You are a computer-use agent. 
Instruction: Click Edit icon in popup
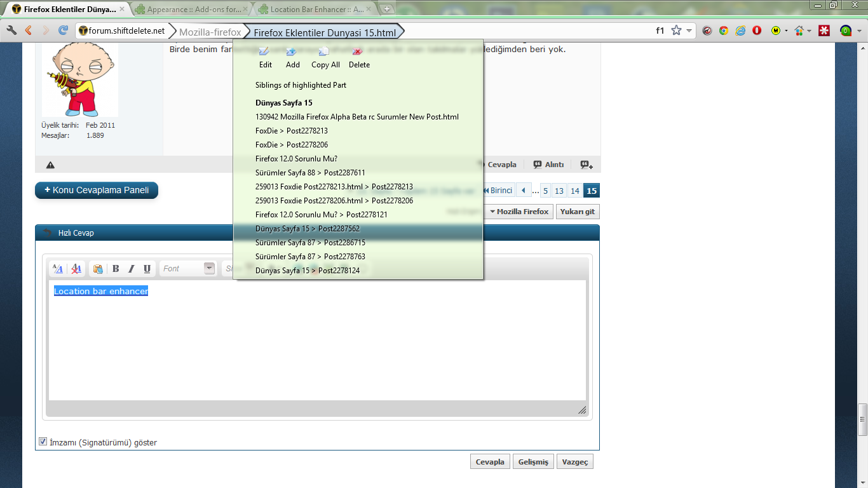click(265, 51)
